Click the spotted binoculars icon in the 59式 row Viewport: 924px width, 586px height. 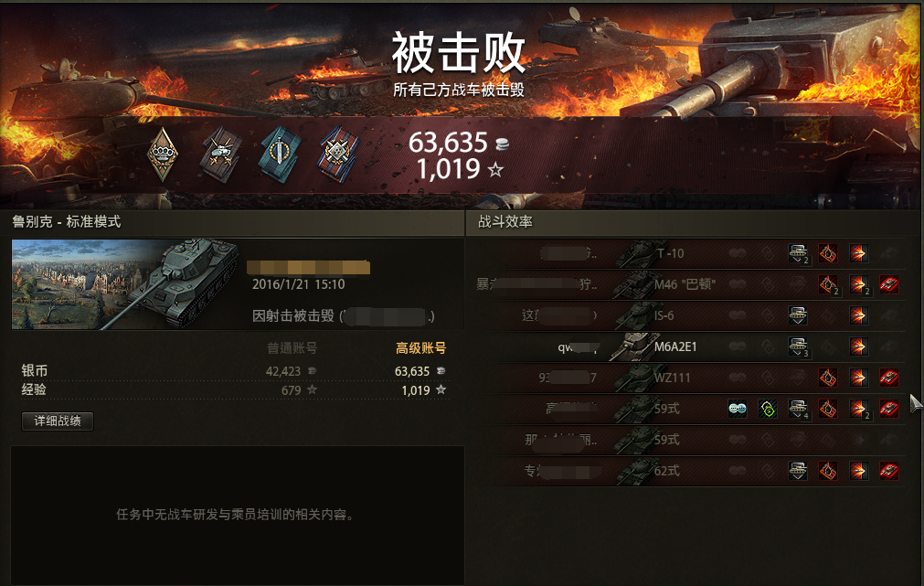pos(738,408)
